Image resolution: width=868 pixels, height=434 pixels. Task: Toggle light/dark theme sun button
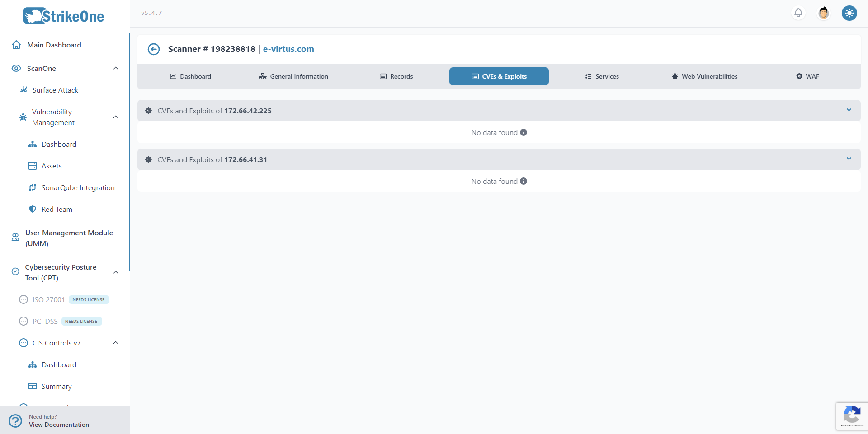(849, 13)
